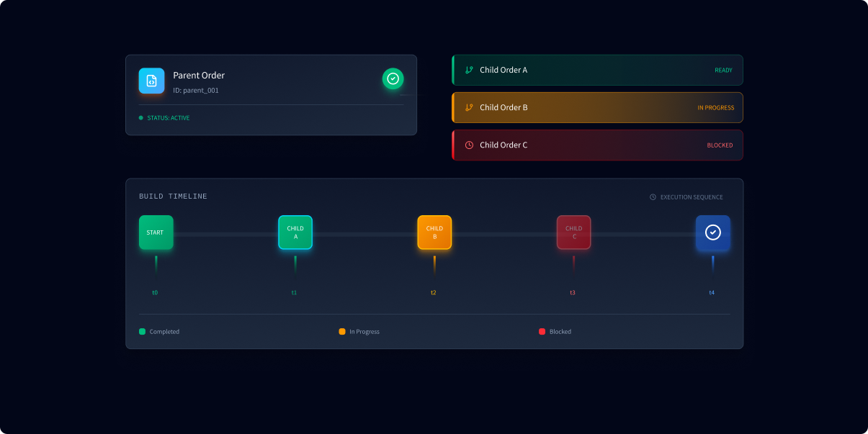Viewport: 868px width, 434px height.
Task: Click the clock icon beside Child Order C
Action: 469,145
